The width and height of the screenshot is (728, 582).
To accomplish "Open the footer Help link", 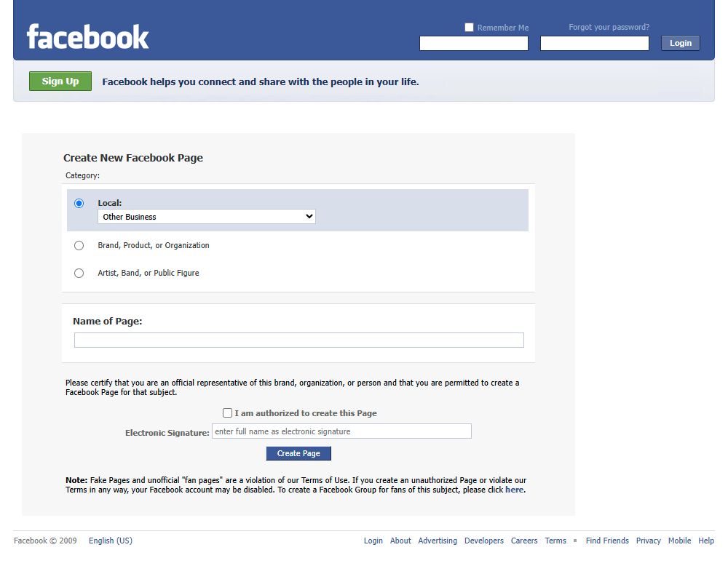I will click(x=706, y=541).
